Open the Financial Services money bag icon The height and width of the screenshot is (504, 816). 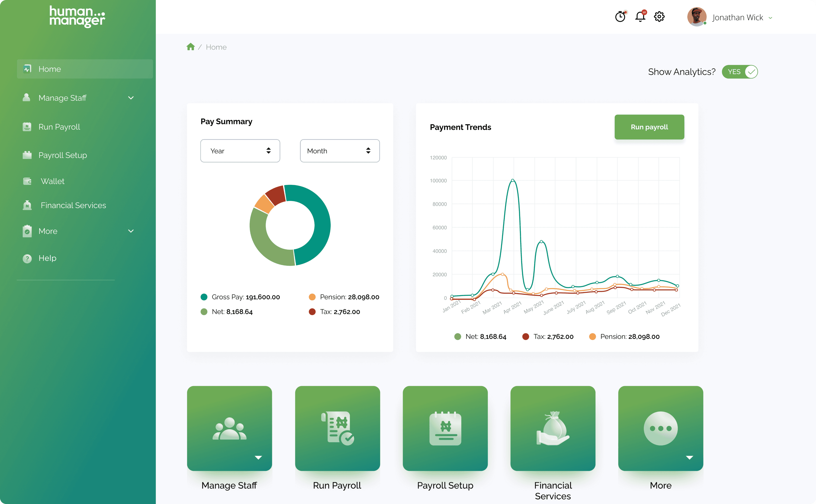27,205
